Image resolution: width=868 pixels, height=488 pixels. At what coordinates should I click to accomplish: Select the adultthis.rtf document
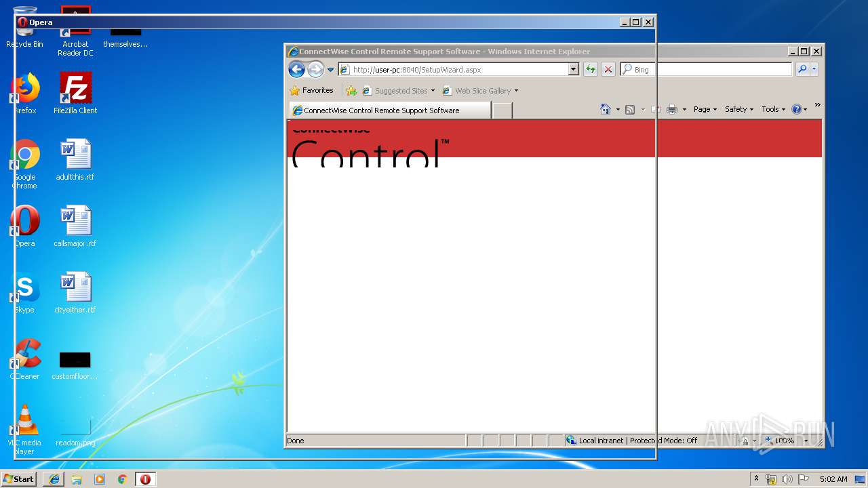pos(75,160)
